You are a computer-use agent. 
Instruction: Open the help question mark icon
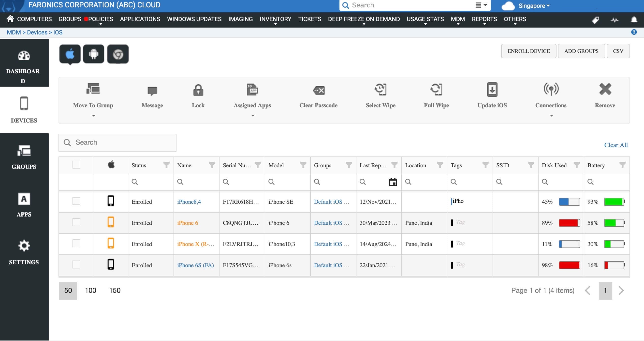(634, 32)
